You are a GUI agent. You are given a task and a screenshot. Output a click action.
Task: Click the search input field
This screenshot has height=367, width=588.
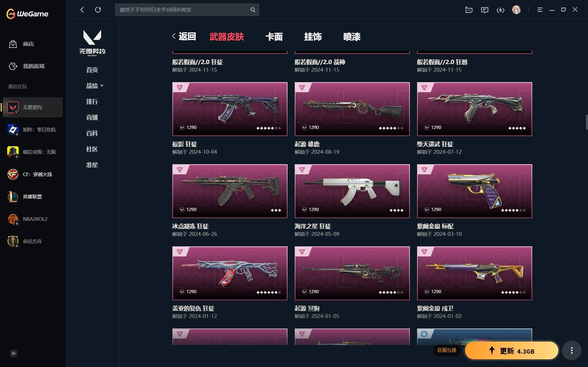pos(183,10)
